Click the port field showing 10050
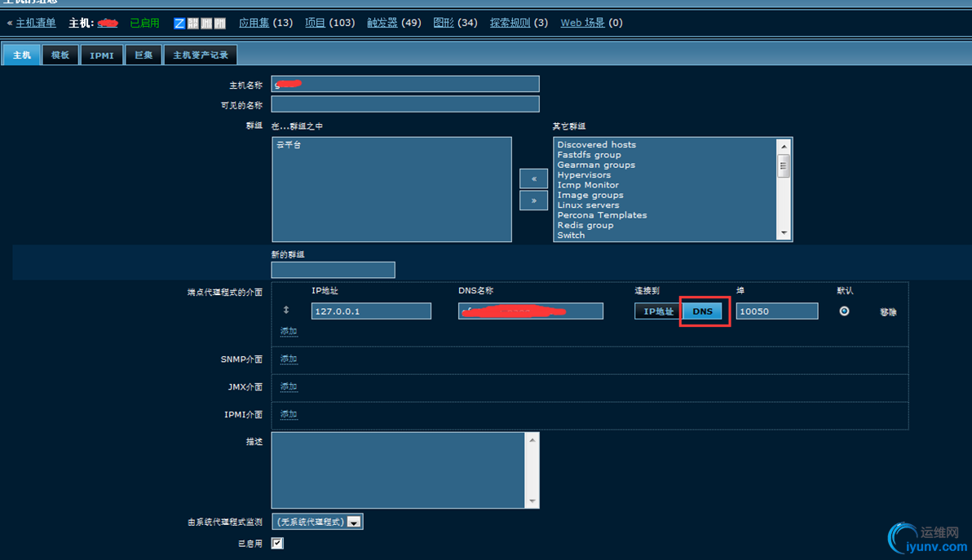The height and width of the screenshot is (560, 972). (x=777, y=311)
